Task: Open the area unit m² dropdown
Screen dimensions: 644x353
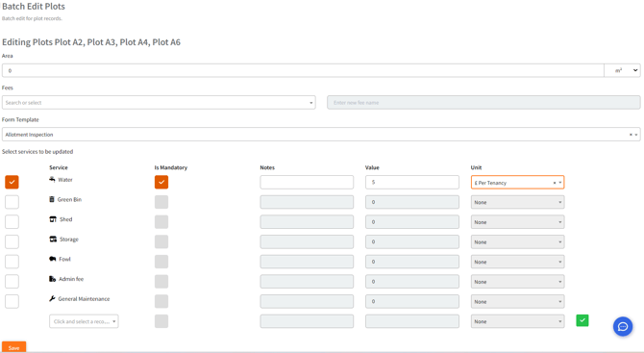Action: click(x=622, y=70)
